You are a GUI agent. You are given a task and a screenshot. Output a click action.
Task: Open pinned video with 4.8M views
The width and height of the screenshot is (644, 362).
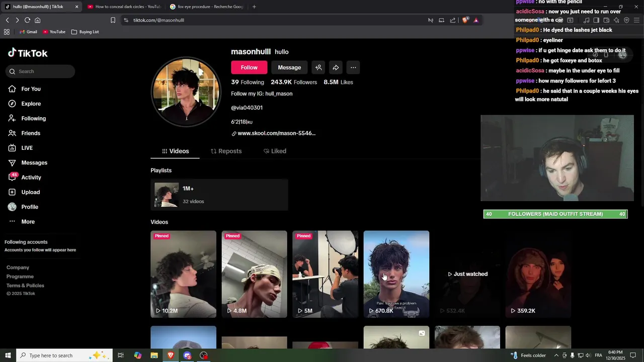(254, 274)
